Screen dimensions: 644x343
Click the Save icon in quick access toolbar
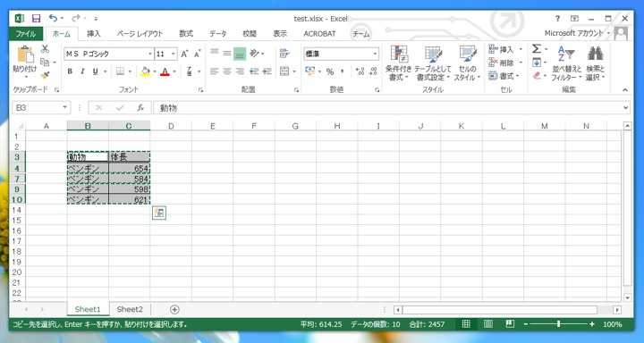(36, 19)
